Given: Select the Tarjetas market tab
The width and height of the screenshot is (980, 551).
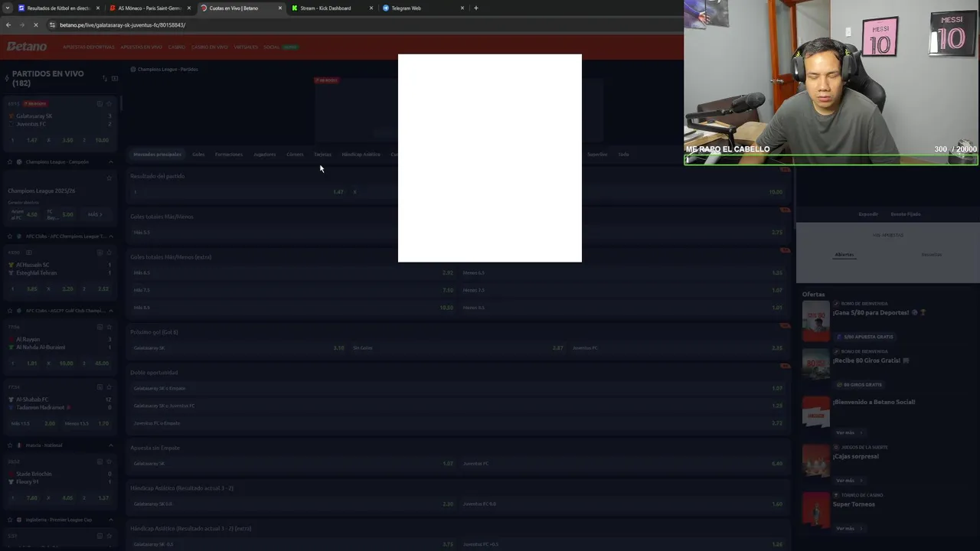Looking at the screenshot, I should [322, 155].
